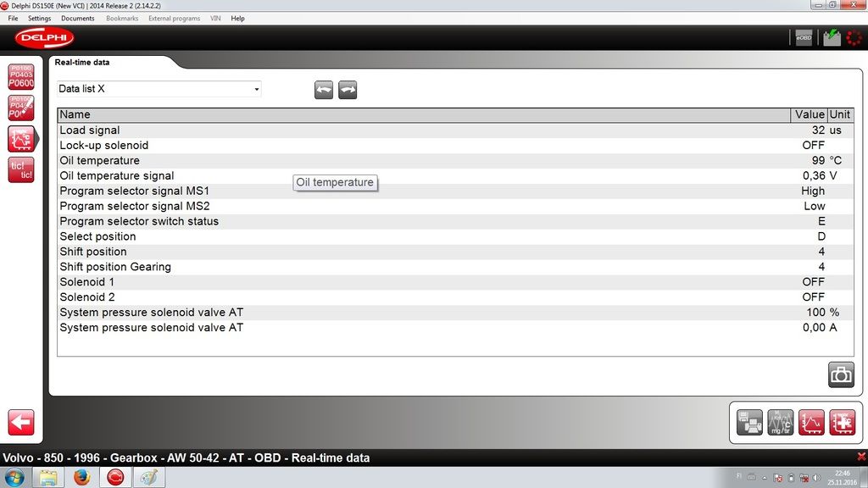Image resolution: width=868 pixels, height=488 pixels.
Task: Open the Bookmarks menu
Action: (122, 19)
